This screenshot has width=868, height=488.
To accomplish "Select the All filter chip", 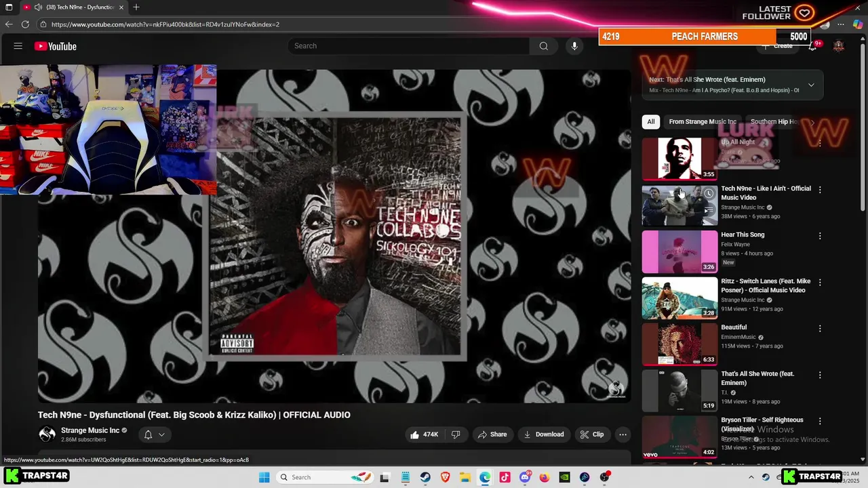I will point(651,122).
